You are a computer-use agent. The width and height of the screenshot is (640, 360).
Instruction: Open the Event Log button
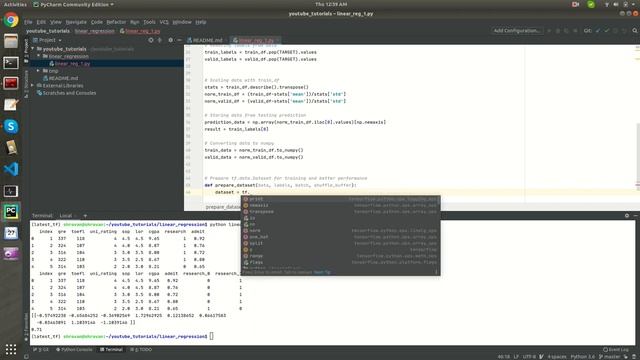[616, 350]
